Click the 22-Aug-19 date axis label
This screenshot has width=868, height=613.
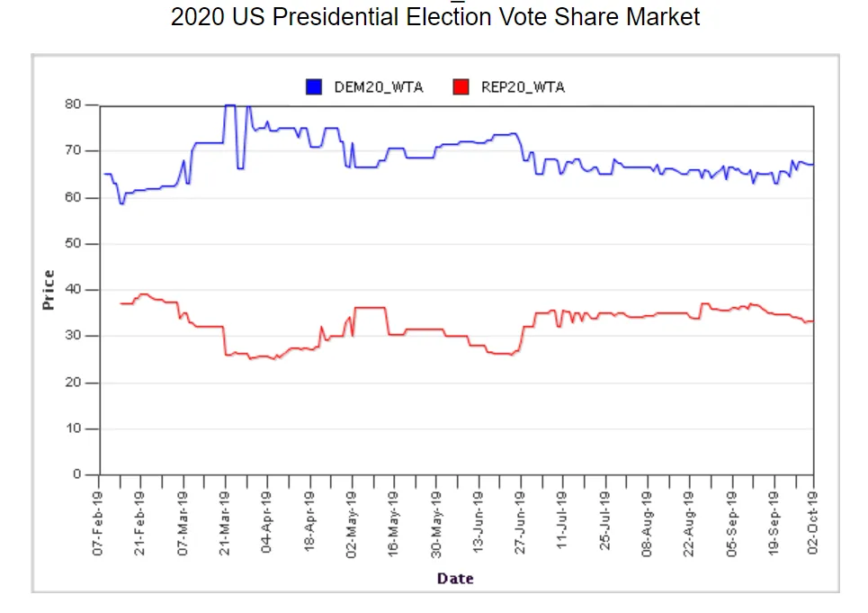tap(690, 522)
